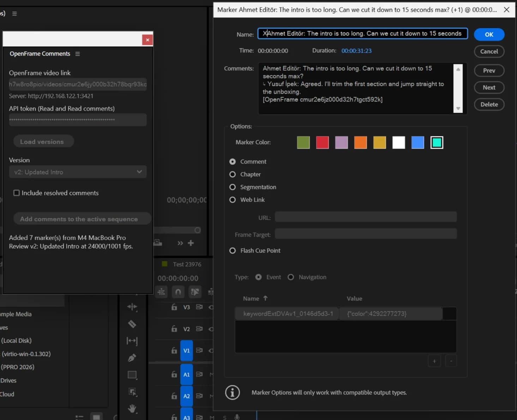
Task: Cancel the Marker dialog
Action: pyautogui.click(x=489, y=52)
